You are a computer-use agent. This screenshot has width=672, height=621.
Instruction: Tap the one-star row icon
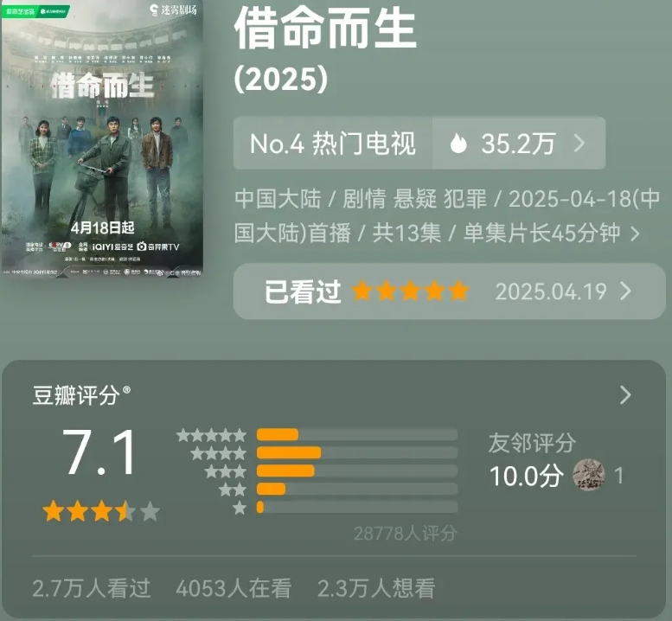pos(240,508)
